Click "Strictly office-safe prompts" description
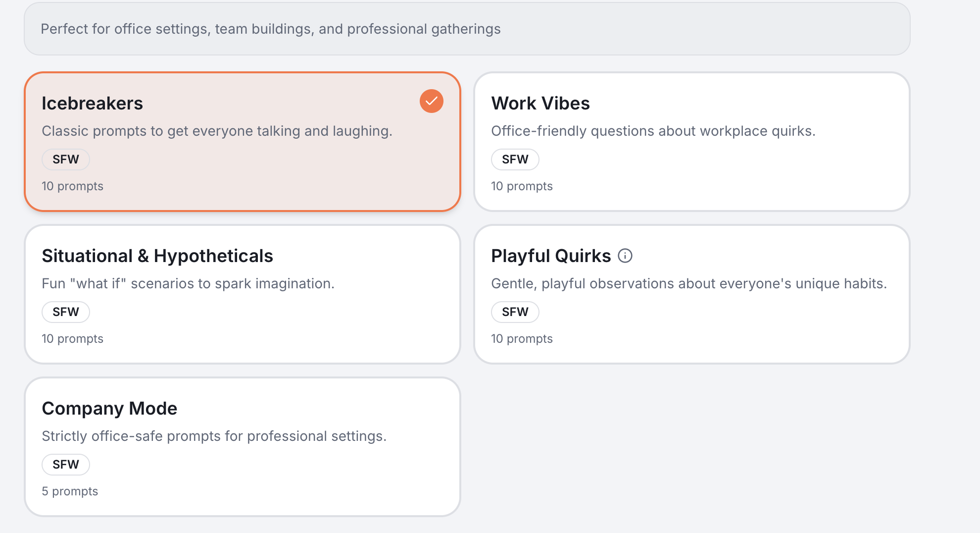Screen dimensions: 980x533 (x=214, y=436)
